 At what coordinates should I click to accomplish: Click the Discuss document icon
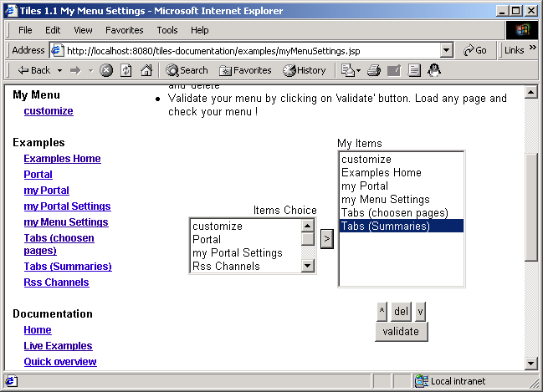pos(414,70)
